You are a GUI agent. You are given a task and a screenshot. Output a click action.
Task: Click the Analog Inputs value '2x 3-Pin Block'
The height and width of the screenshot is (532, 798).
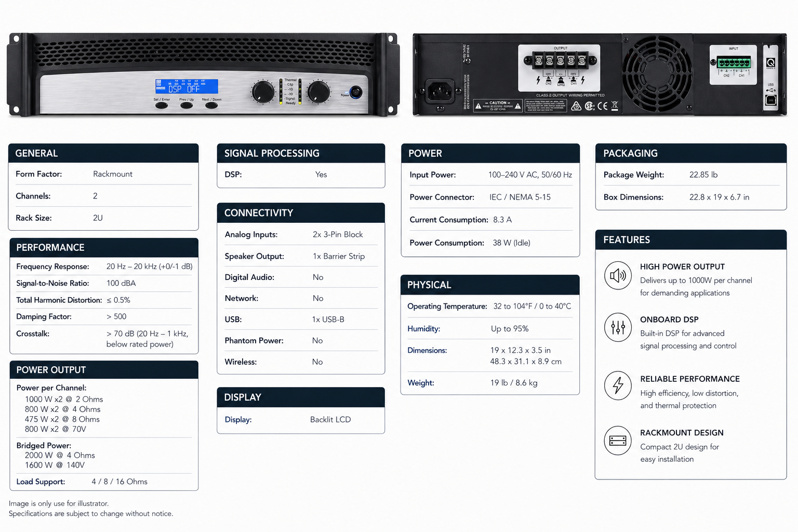[x=338, y=234]
